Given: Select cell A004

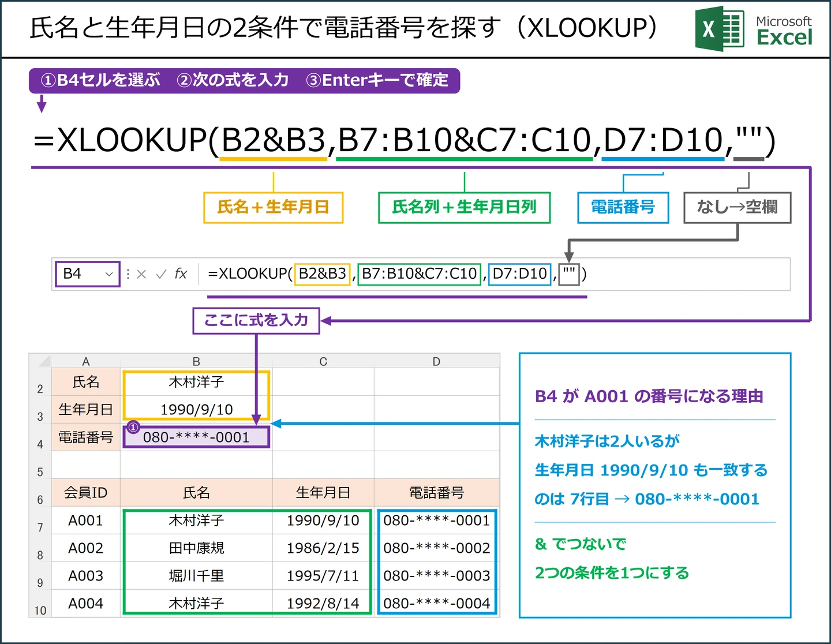Looking at the screenshot, I should click(x=86, y=604).
